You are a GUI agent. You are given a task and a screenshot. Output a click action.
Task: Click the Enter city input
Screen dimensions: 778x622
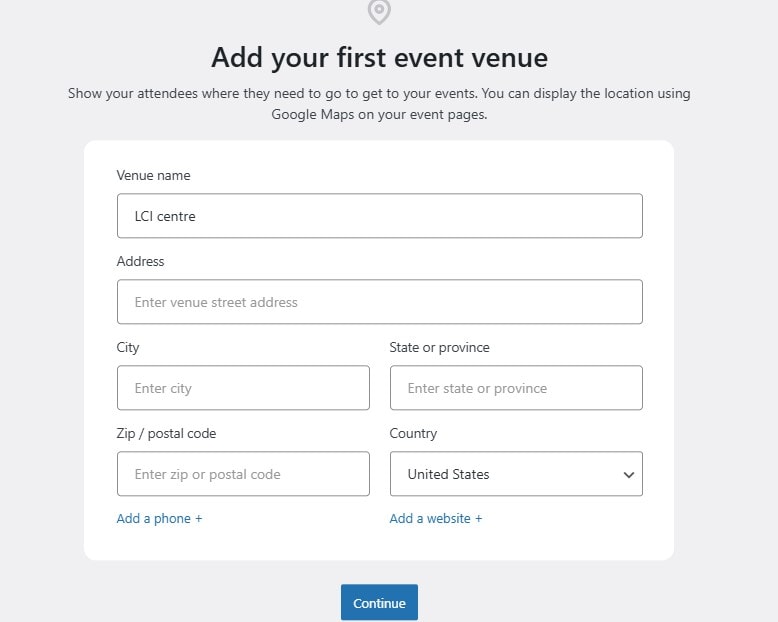[x=243, y=388]
